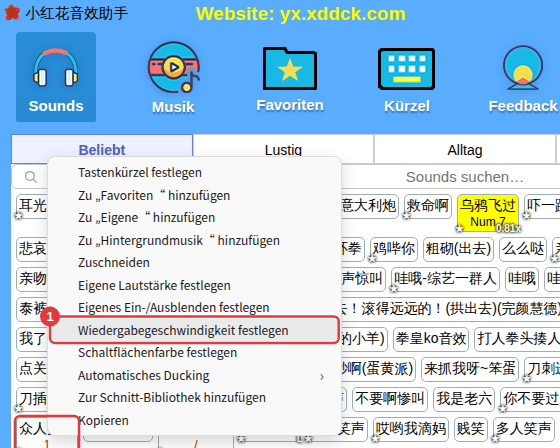
Task: Switch to the Lustig tab
Action: pyautogui.click(x=283, y=150)
